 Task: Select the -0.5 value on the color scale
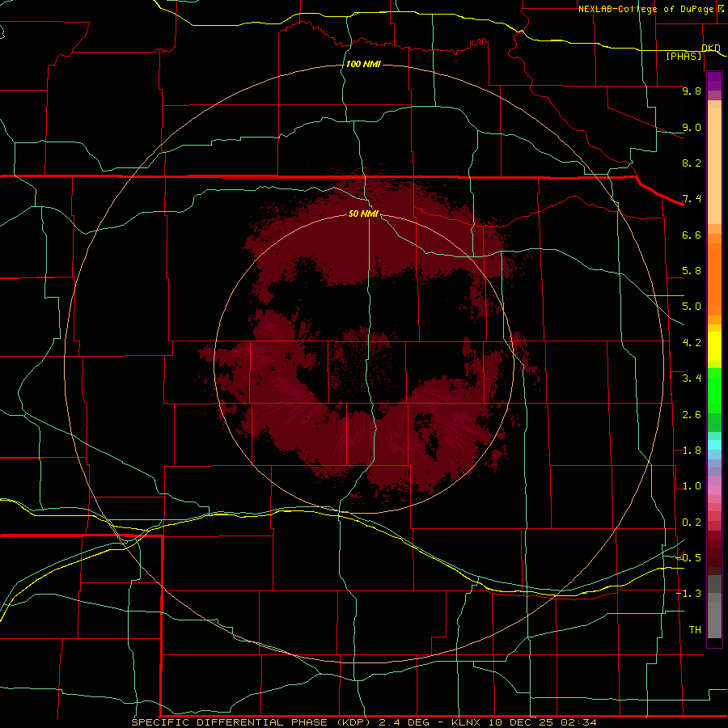[x=688, y=558]
